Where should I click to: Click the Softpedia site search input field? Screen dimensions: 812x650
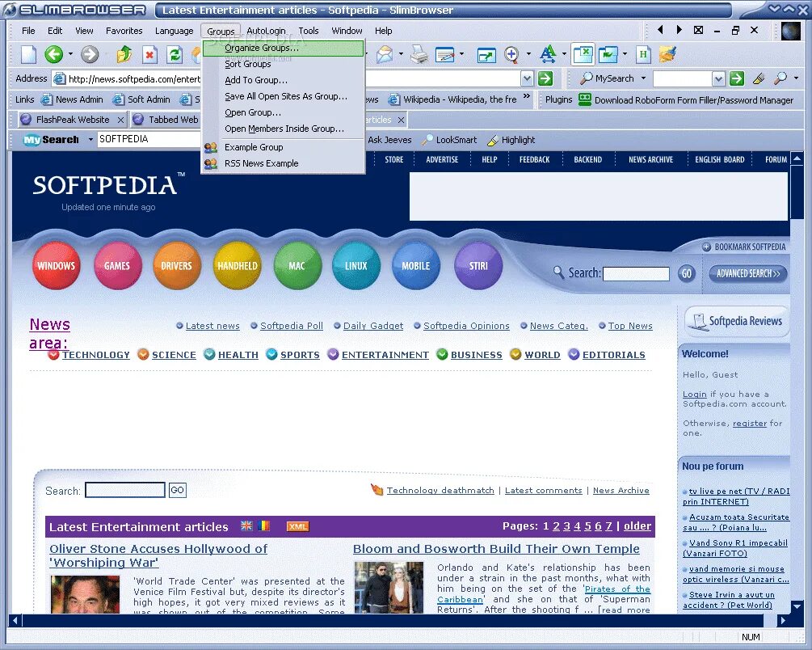636,273
